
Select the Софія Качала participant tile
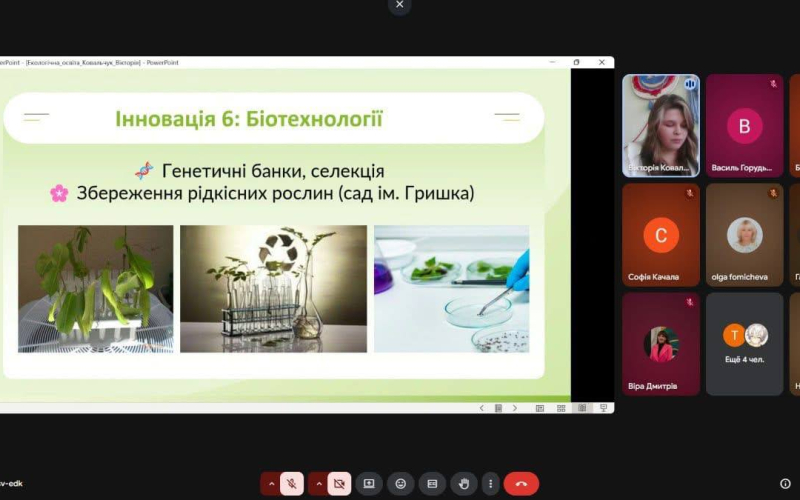click(661, 236)
